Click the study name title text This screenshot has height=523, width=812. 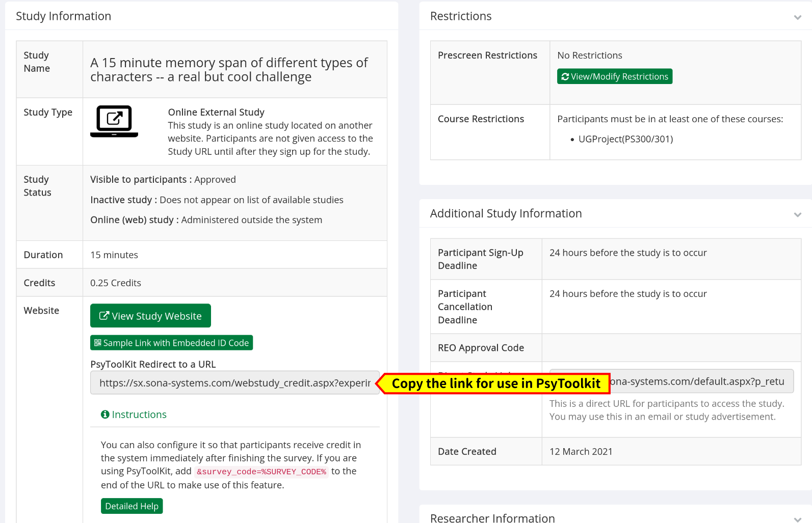tap(229, 70)
